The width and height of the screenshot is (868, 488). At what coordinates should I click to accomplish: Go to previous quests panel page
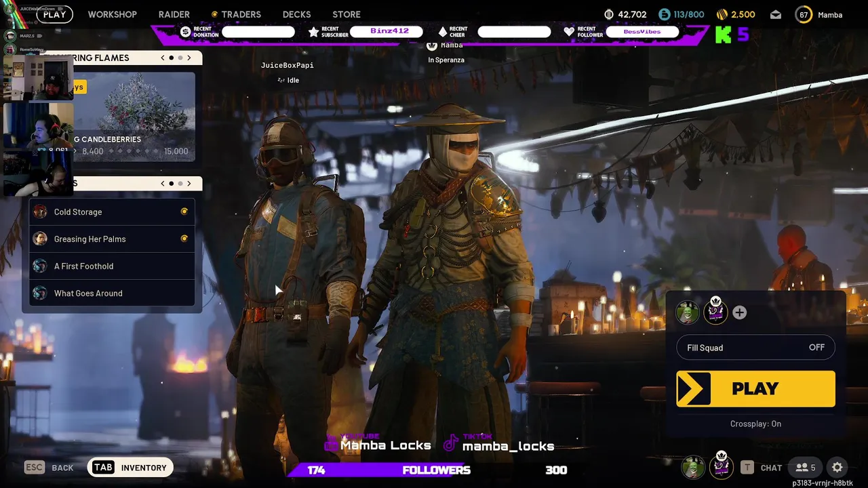point(163,183)
